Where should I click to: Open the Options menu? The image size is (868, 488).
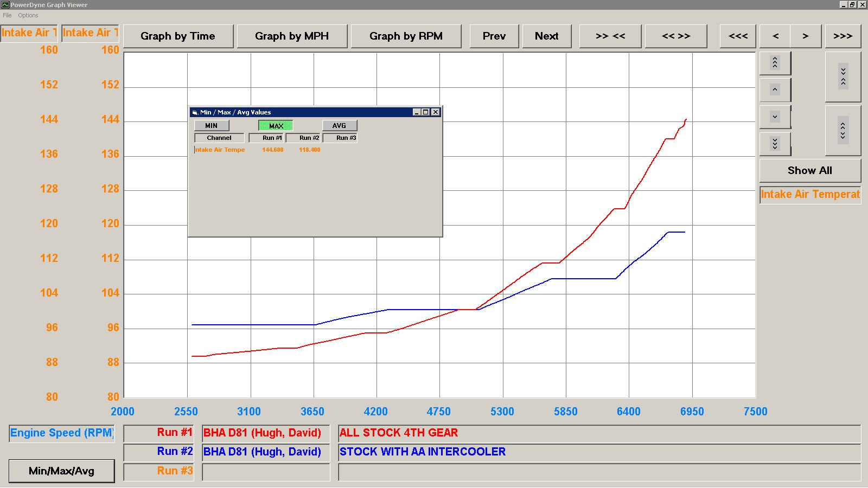[x=28, y=15]
